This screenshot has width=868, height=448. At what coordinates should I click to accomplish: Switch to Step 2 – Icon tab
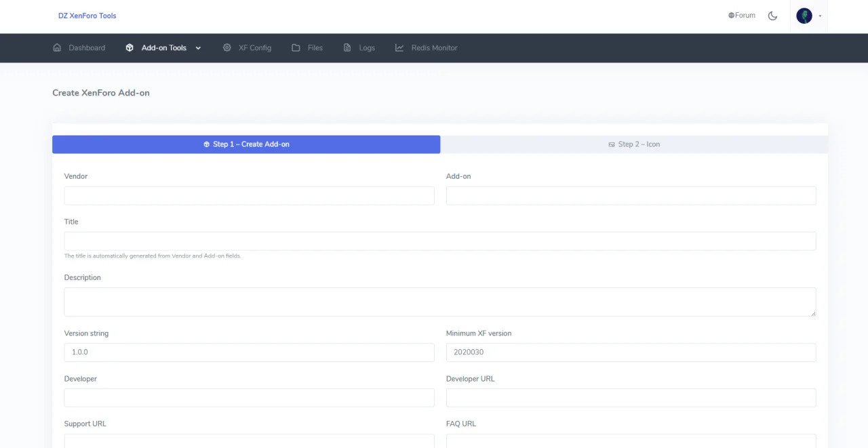pos(634,144)
